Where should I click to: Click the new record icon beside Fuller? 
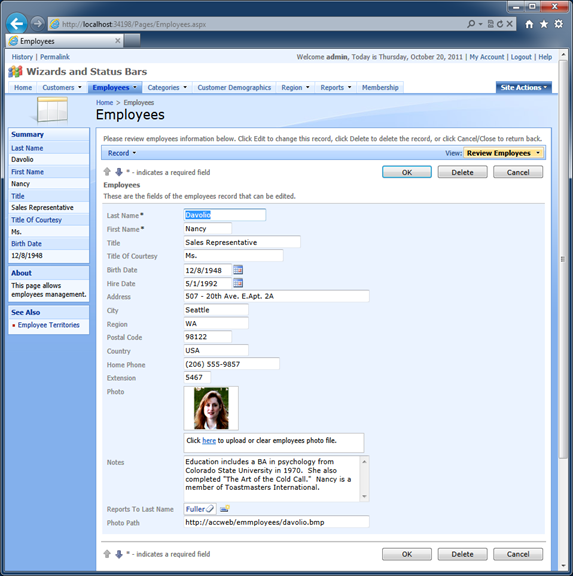pyautogui.click(x=225, y=509)
